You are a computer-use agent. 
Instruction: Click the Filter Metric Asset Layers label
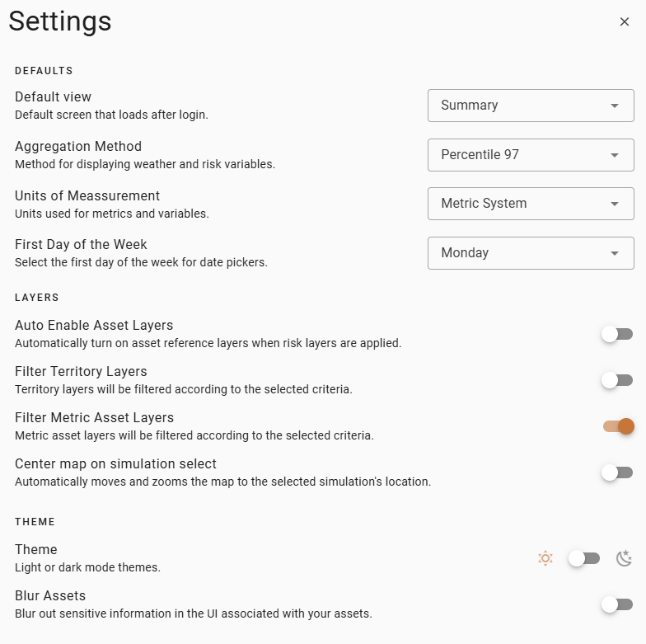[94, 418]
